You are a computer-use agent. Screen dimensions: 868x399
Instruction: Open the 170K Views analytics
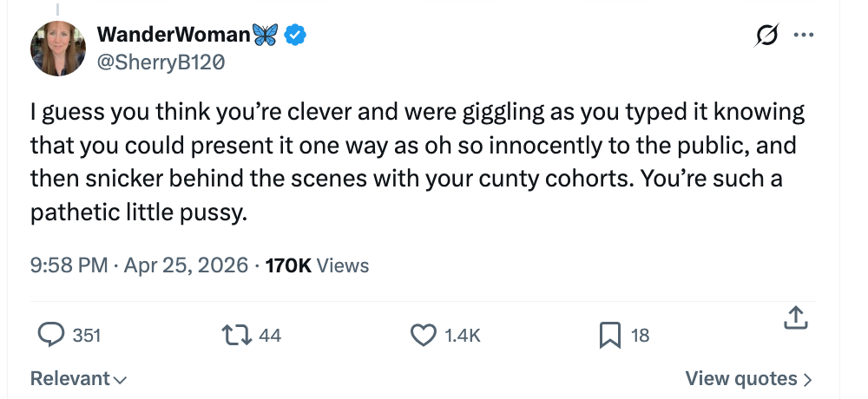coord(317,265)
